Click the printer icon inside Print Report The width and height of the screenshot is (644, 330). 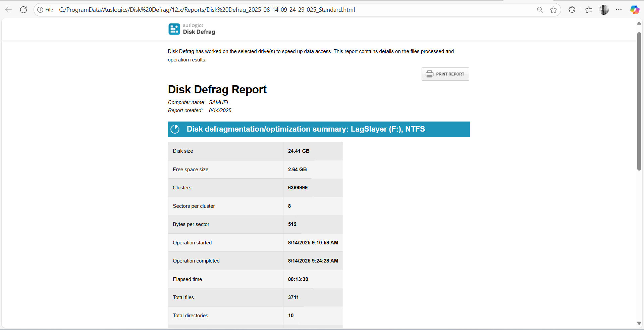[430, 74]
